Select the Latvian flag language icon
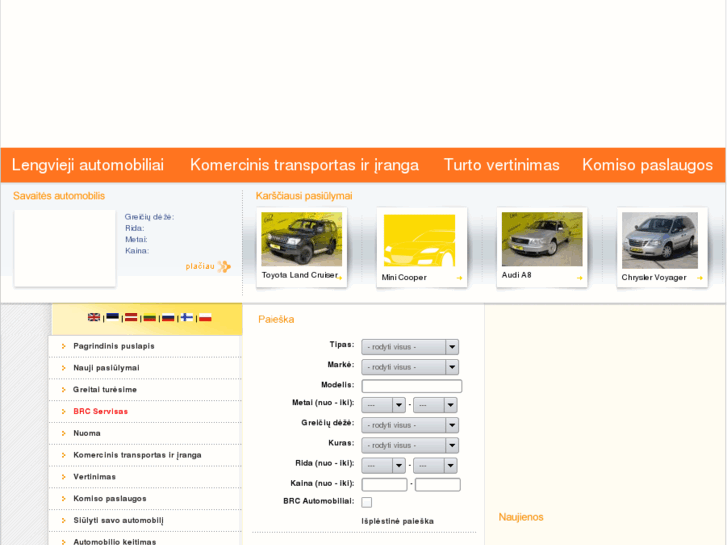 (131, 317)
